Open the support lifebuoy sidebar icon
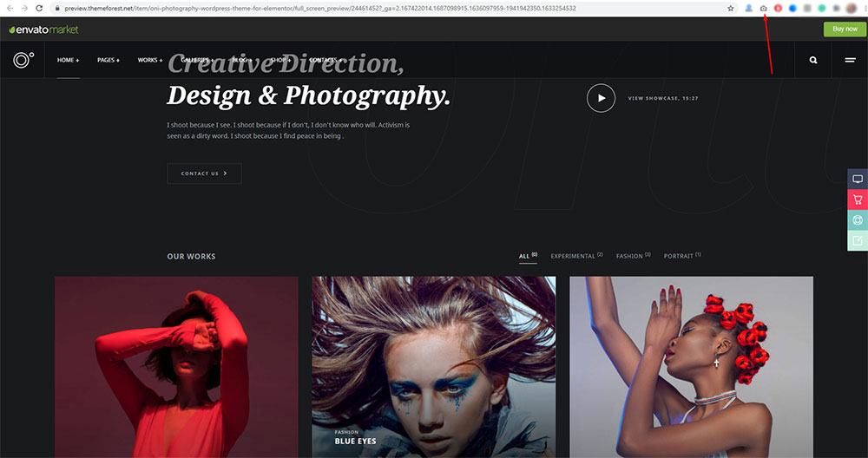 858,220
